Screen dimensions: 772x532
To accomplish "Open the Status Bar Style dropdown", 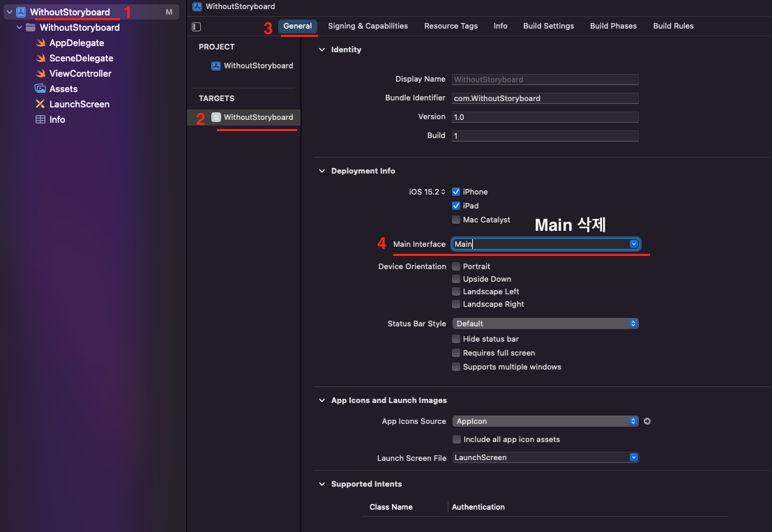I will coord(545,324).
